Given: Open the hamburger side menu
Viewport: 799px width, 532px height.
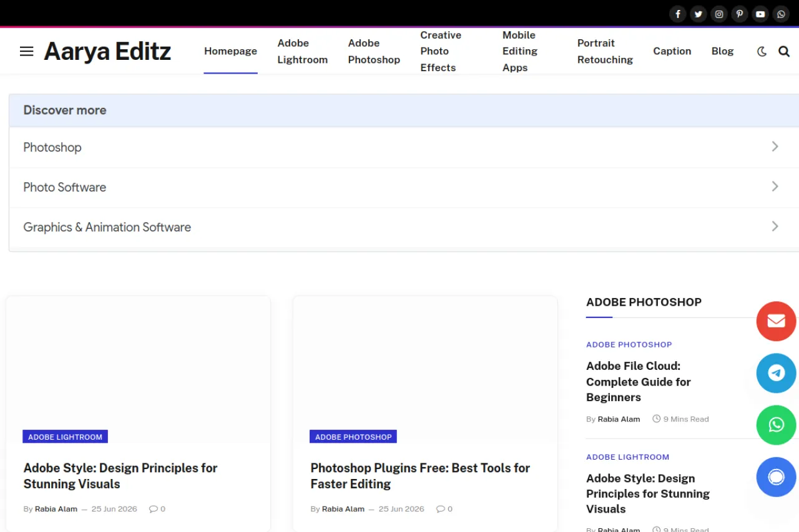Looking at the screenshot, I should coord(26,51).
